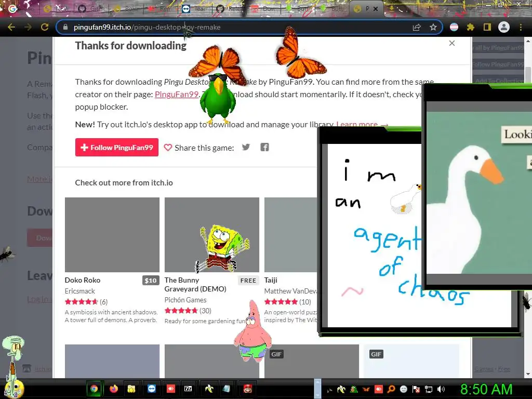
Task: Share game on Twitter
Action: point(246,147)
